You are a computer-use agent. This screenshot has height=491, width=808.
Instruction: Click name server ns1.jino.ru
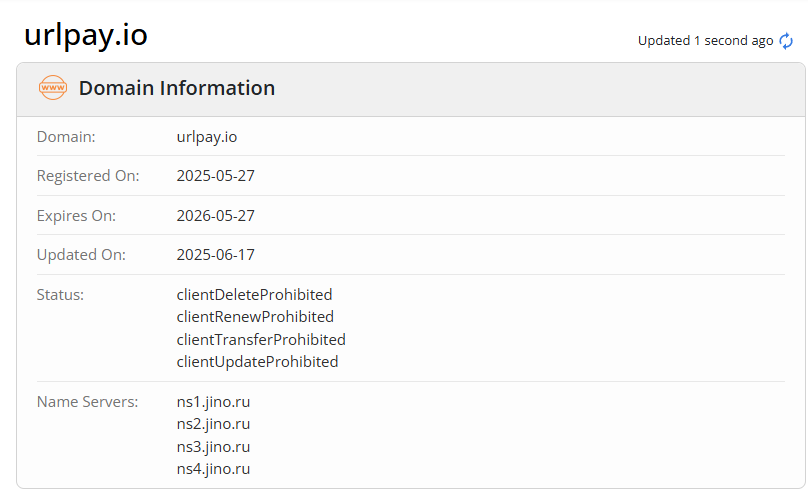213,402
